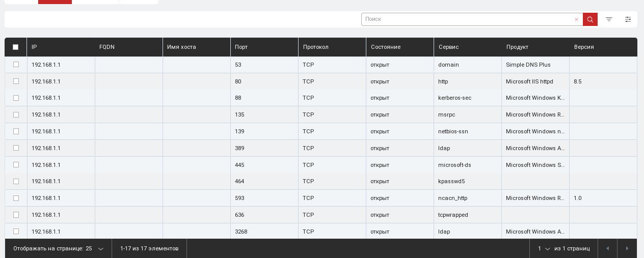Viewport: 644px width, 258px height.
Task: Open the filter icon next to search
Action: point(609,19)
